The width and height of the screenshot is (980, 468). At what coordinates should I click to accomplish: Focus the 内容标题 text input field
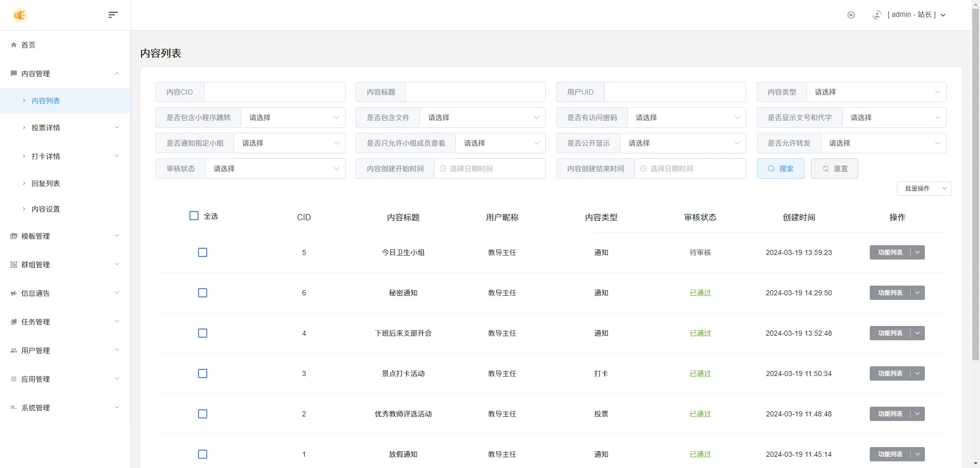pyautogui.click(x=475, y=92)
